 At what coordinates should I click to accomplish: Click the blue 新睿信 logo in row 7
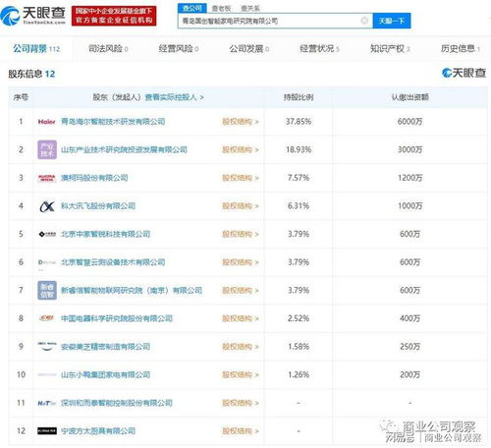[x=47, y=290]
